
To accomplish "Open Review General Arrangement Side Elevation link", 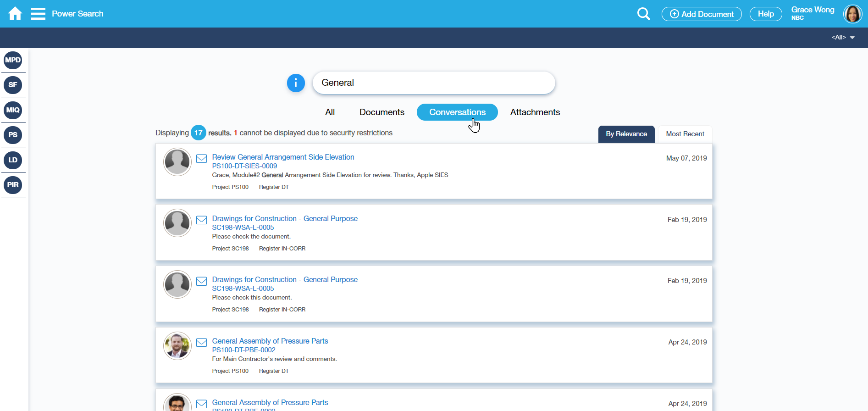I will (283, 157).
